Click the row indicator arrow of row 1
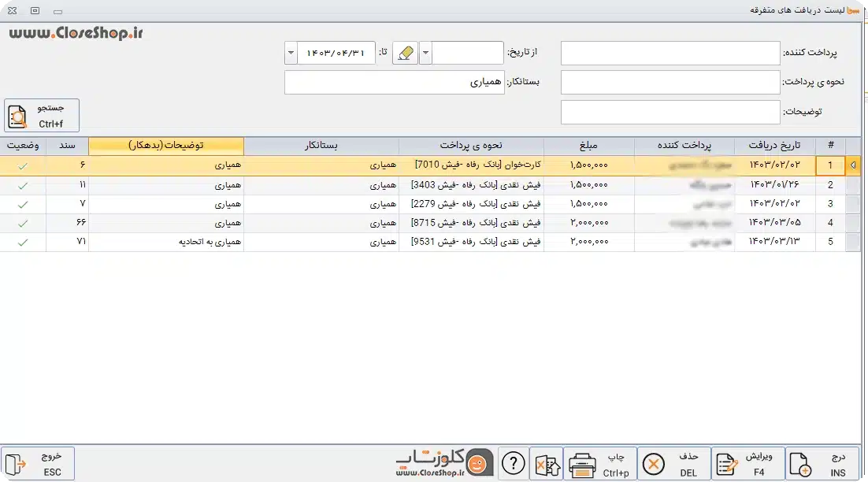 coord(853,165)
